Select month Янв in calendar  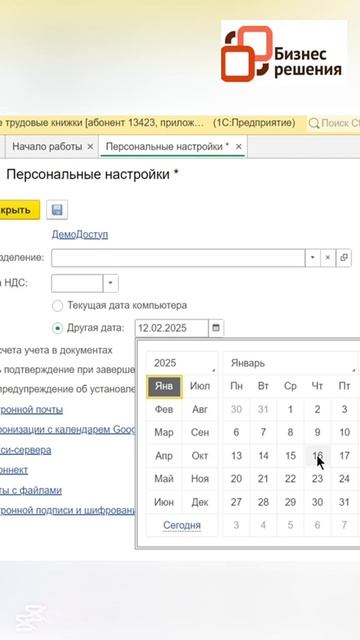[x=164, y=386]
